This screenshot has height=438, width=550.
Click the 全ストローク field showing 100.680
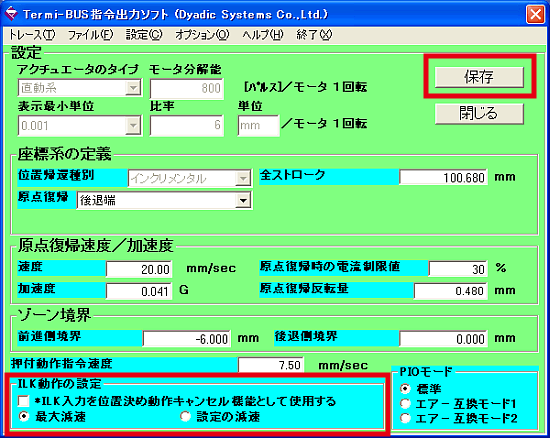443,177
